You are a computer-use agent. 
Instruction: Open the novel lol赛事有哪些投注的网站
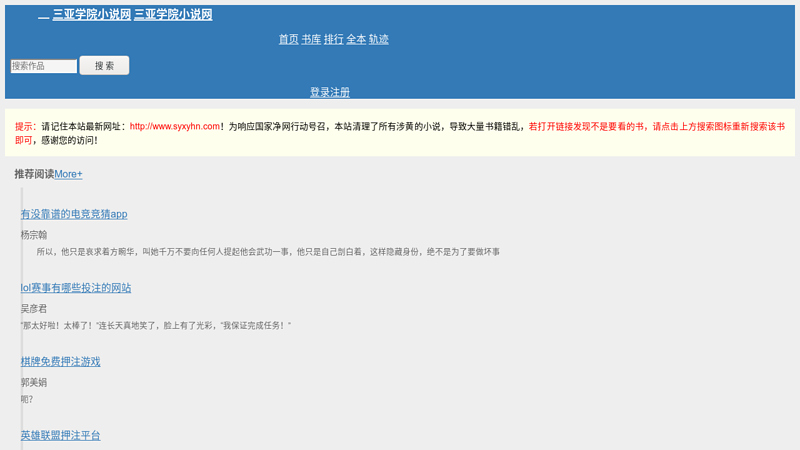click(76, 288)
